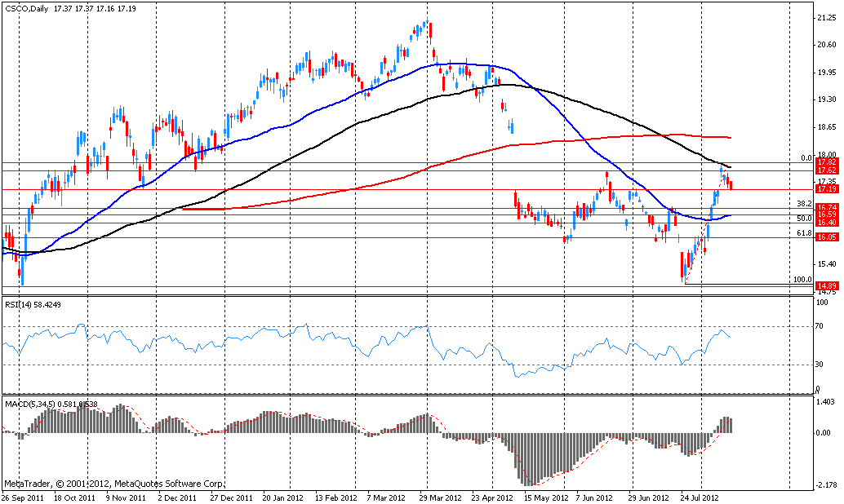Click the 17.19 current price tag
The height and width of the screenshot is (504, 844).
tap(826, 189)
